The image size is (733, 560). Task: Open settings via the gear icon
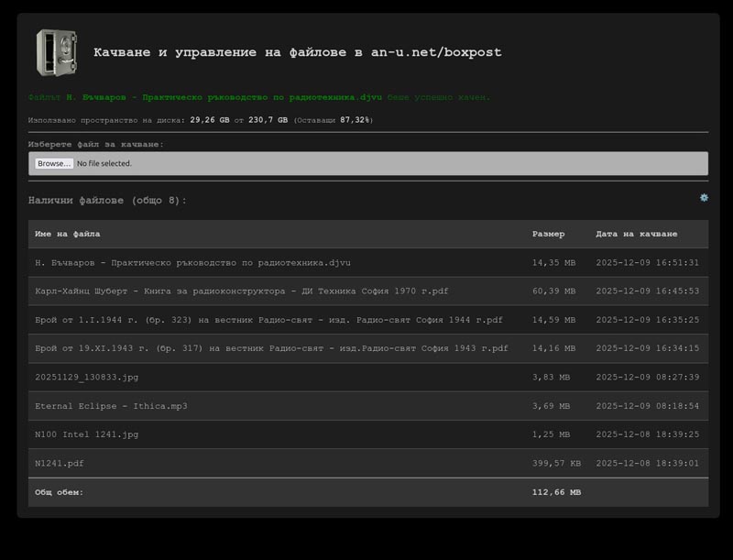point(704,198)
